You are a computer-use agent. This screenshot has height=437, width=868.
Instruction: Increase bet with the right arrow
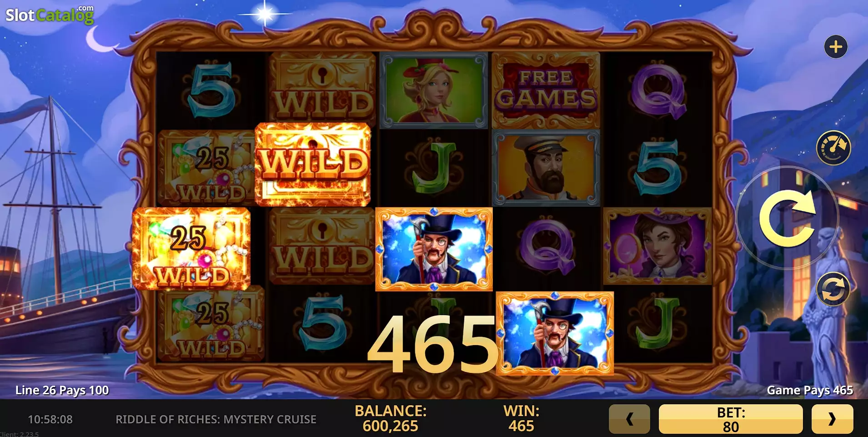point(832,419)
